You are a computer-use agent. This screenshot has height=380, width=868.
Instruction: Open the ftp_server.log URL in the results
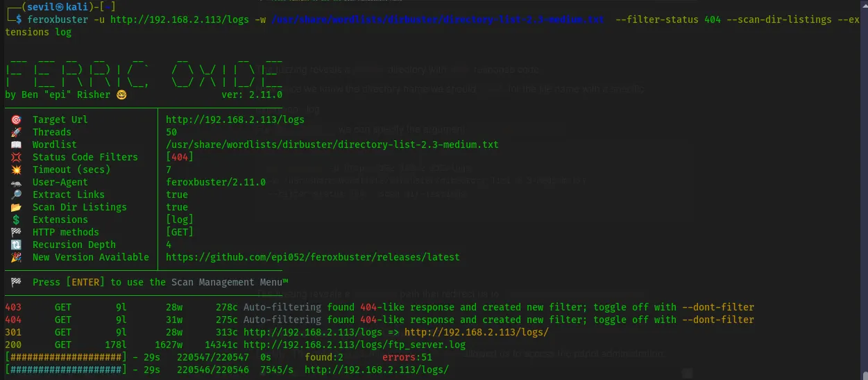(354, 345)
